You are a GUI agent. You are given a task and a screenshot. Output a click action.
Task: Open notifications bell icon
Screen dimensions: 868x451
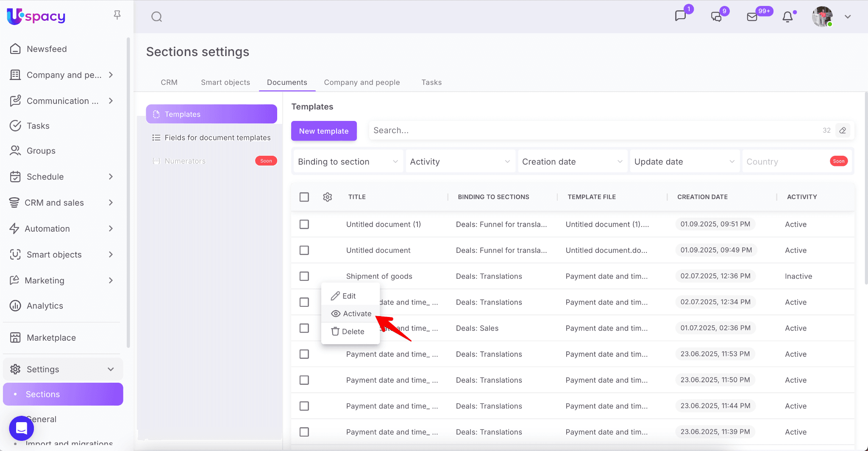pyautogui.click(x=787, y=17)
